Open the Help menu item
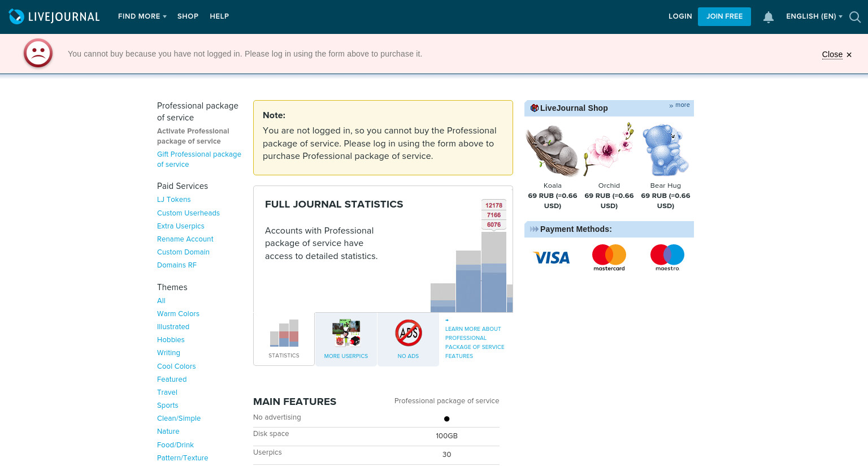This screenshot has height=466, width=868. tap(219, 16)
